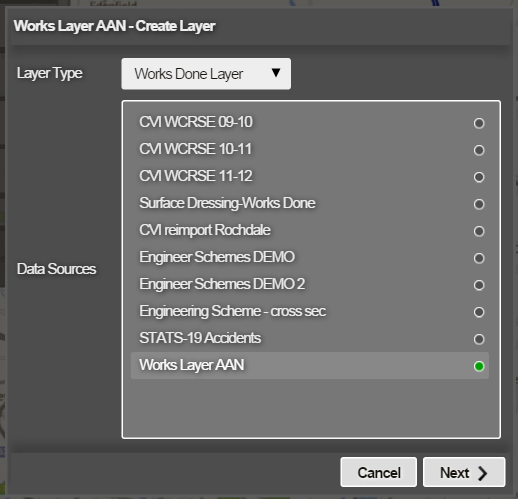The height and width of the screenshot is (499, 518).
Task: Select the CVI reimport Rochdale radio button
Action: pos(479,231)
